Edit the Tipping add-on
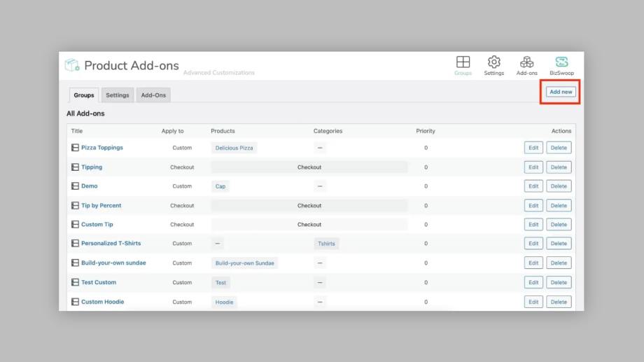644x362 pixels. click(x=533, y=167)
